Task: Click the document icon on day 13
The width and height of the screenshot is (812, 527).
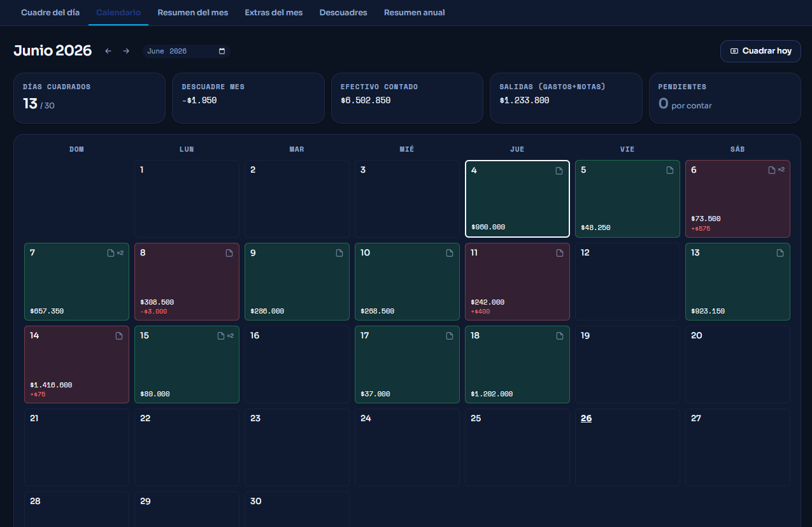Action: click(780, 253)
